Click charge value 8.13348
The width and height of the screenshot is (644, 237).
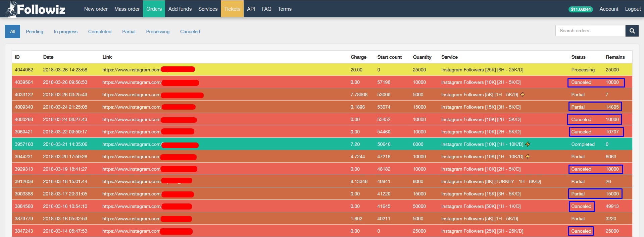click(x=359, y=181)
